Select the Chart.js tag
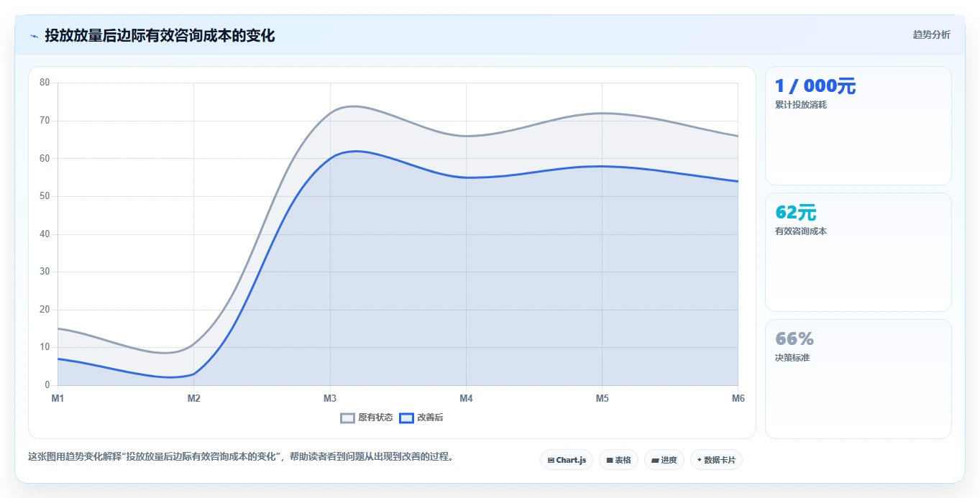Image resolution: width=980 pixels, height=498 pixels. coord(567,460)
